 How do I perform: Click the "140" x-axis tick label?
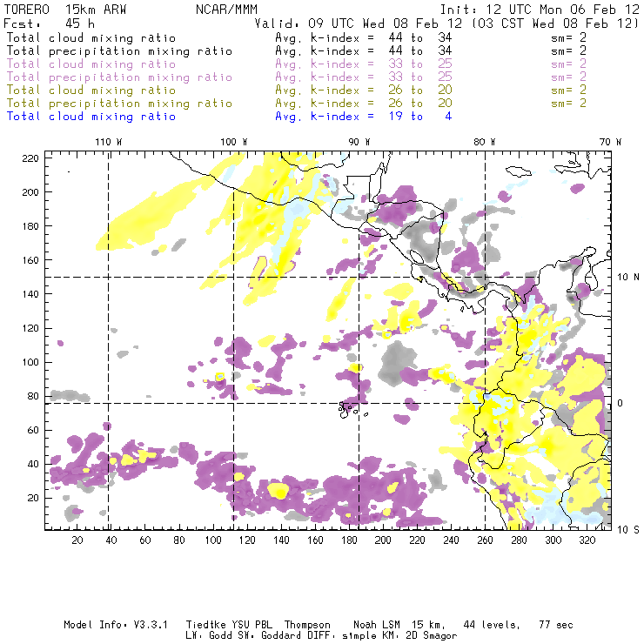281,540
